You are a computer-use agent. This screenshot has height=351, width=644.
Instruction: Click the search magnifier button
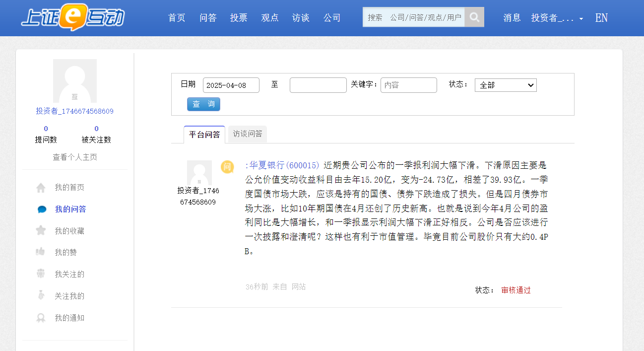[x=474, y=17]
